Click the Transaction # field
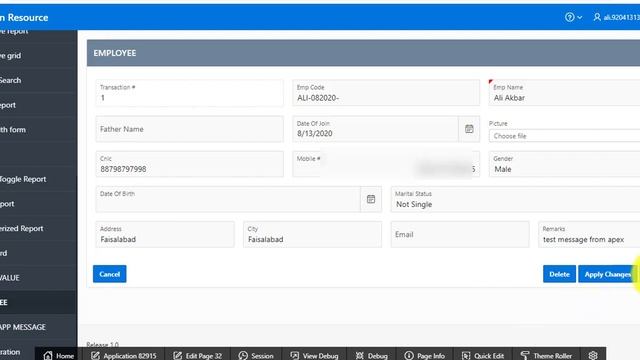Screen dimensions: 640x360 (189, 93)
